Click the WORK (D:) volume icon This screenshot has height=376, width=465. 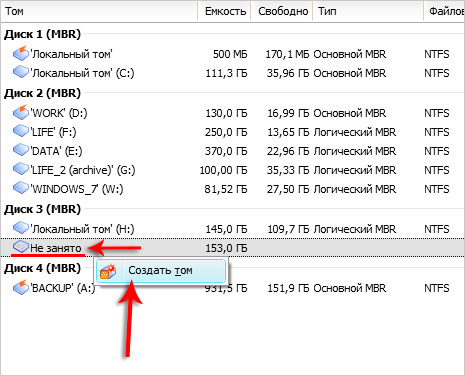coord(21,112)
